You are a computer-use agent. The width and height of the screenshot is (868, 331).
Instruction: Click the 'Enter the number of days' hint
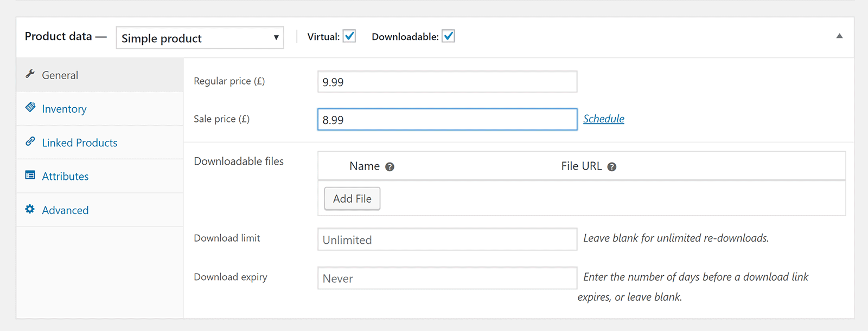[693, 287]
